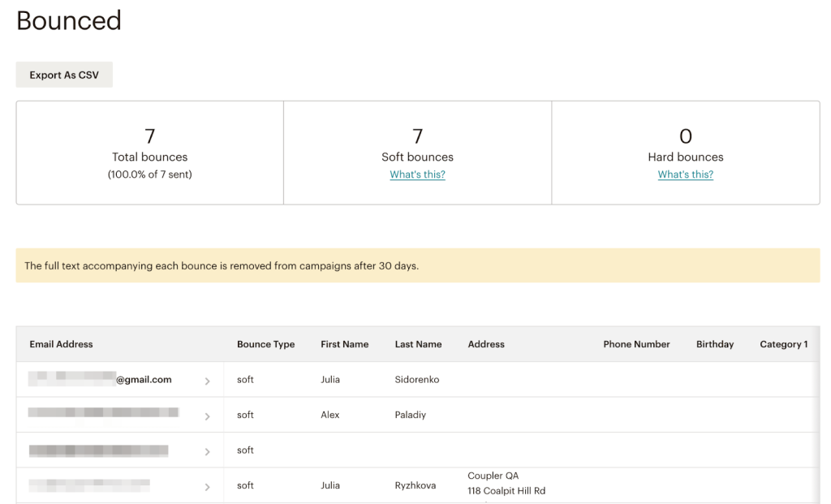Image resolution: width=831 pixels, height=504 pixels.
Task: Open the What's this link under Soft bounces
Action: pyautogui.click(x=417, y=174)
